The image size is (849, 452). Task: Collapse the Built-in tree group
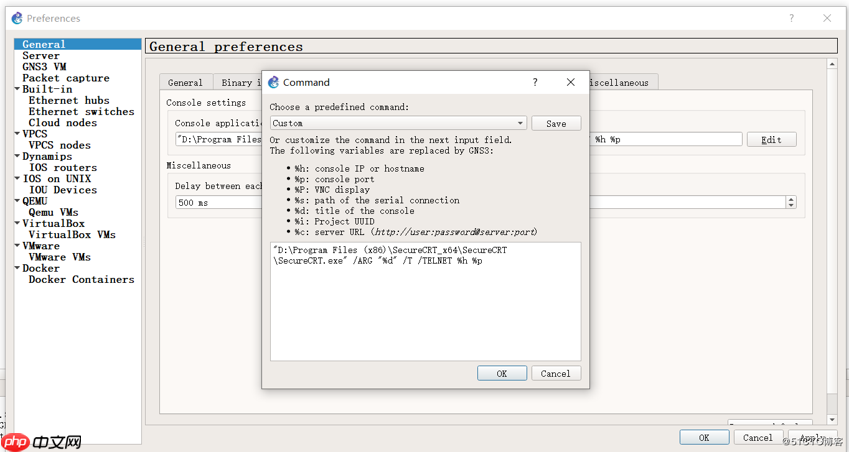click(17, 89)
